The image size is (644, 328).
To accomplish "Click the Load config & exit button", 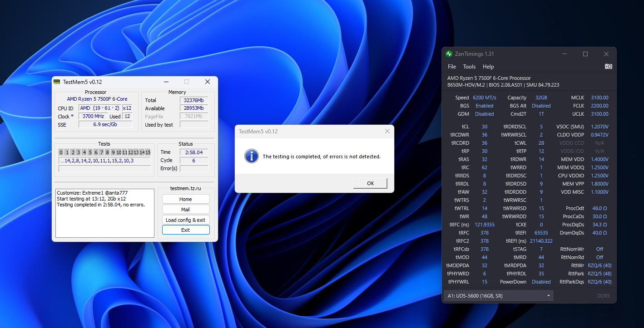I will (186, 220).
